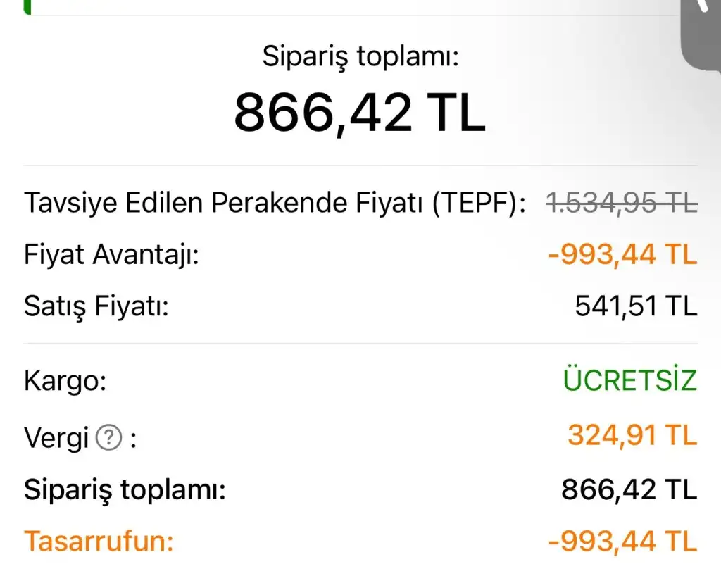Tap the orange Tasarrufun label

(99, 542)
